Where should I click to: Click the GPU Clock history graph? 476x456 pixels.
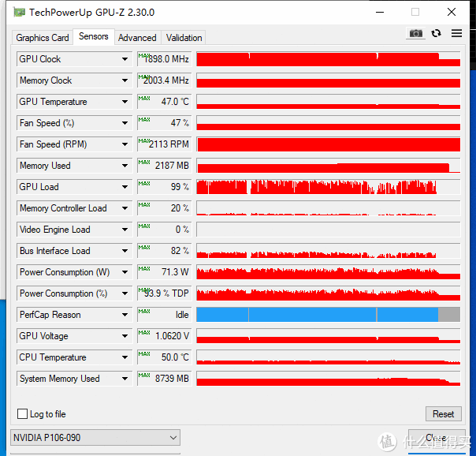coord(328,59)
